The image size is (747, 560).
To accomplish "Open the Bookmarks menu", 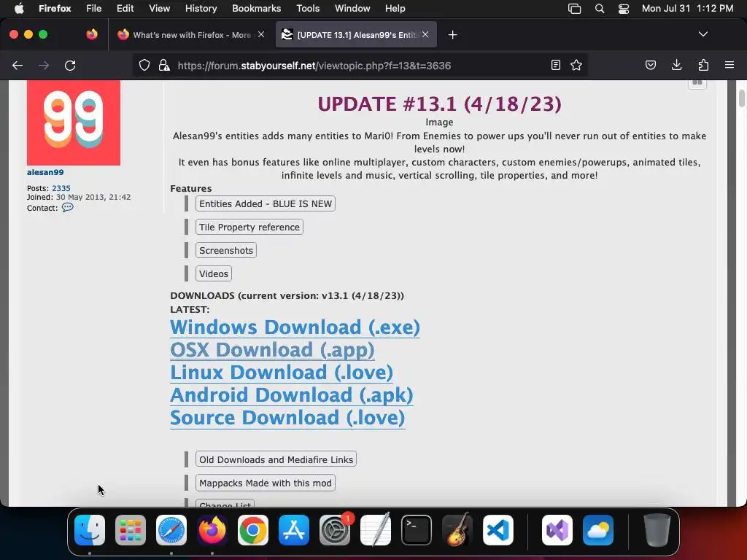I will 256,8.
